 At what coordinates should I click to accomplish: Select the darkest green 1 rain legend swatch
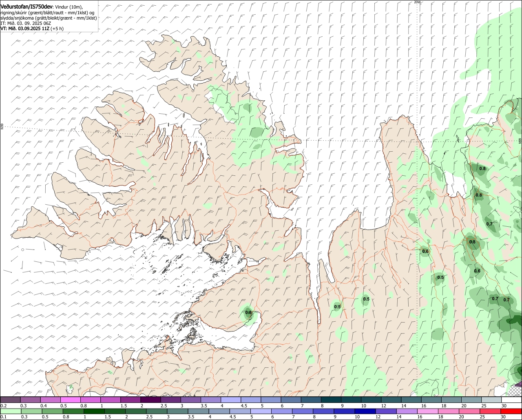pyautogui.click(x=95, y=411)
